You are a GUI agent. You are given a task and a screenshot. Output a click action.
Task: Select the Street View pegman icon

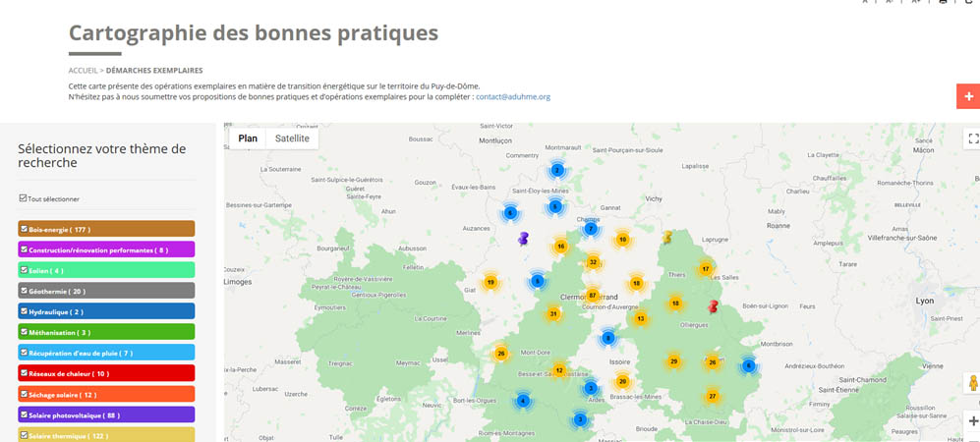tap(972, 384)
